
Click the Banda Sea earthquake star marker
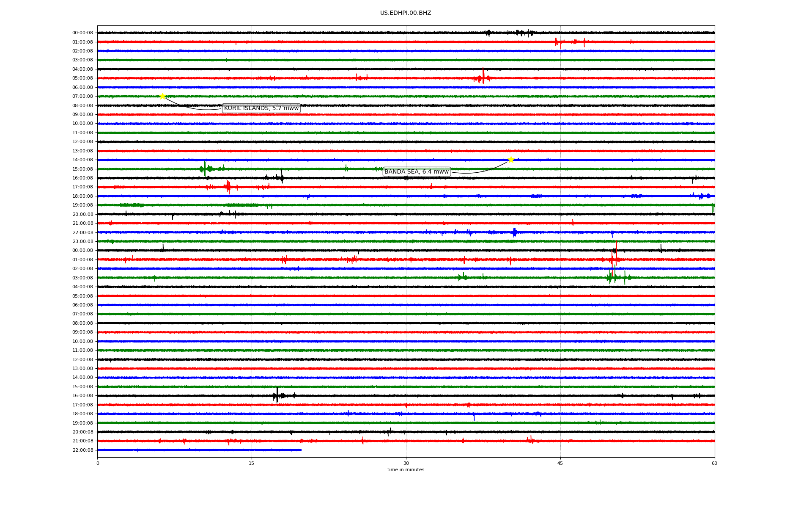pyautogui.click(x=511, y=160)
